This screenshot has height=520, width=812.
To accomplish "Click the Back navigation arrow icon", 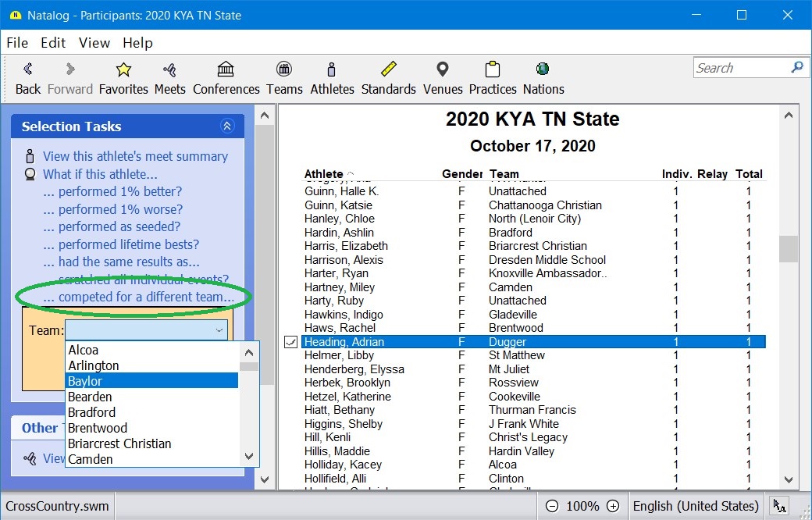I will [x=28, y=70].
